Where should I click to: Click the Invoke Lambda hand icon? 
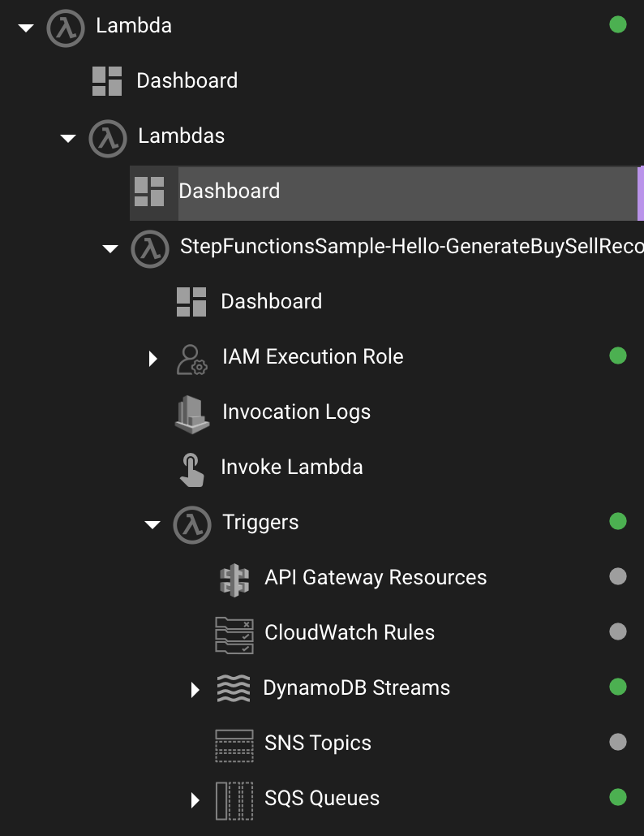[191, 470]
